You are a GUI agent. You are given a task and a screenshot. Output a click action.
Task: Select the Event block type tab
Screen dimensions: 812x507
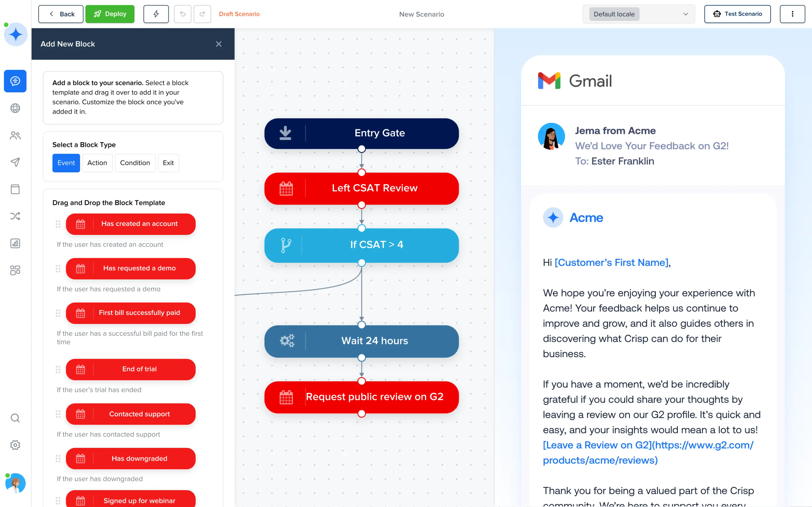coord(66,162)
